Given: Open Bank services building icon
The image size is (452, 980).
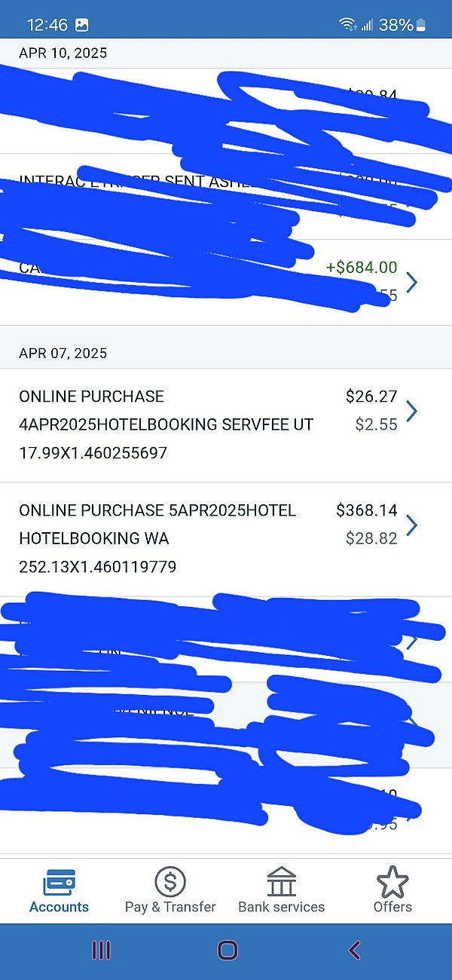Looking at the screenshot, I should click(x=281, y=881).
